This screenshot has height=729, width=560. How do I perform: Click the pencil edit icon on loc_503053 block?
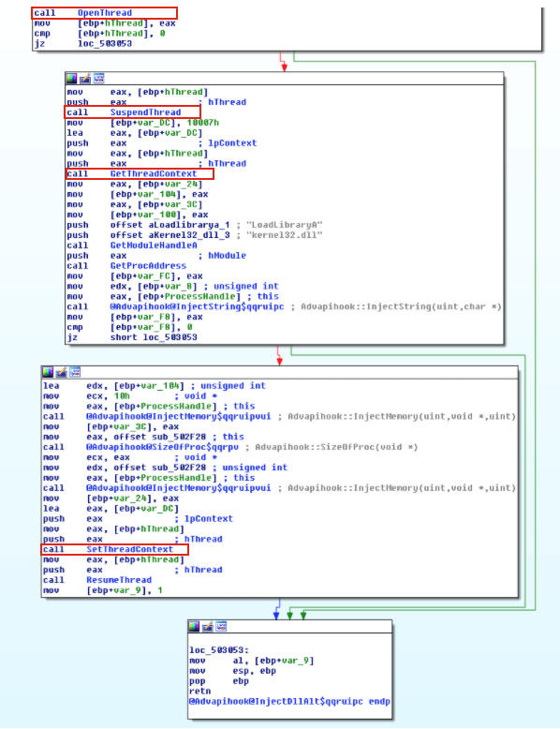click(x=208, y=626)
